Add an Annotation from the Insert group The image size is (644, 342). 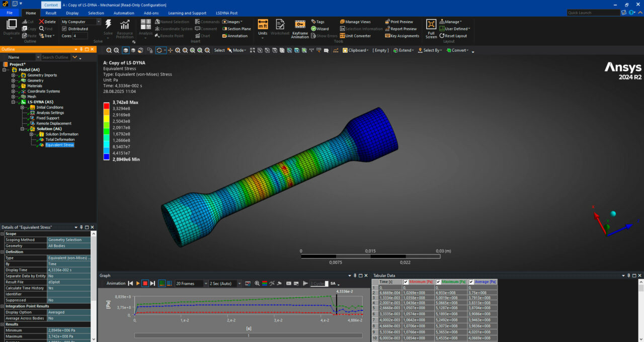234,36
